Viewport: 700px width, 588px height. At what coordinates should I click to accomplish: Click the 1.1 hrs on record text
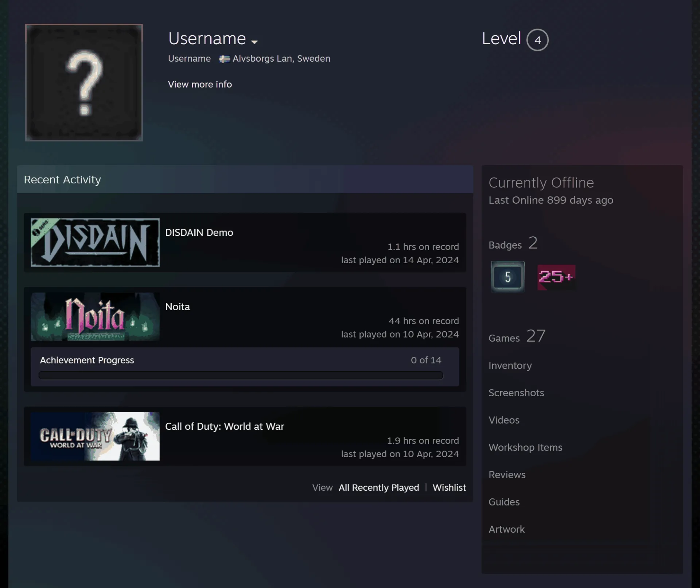(423, 246)
